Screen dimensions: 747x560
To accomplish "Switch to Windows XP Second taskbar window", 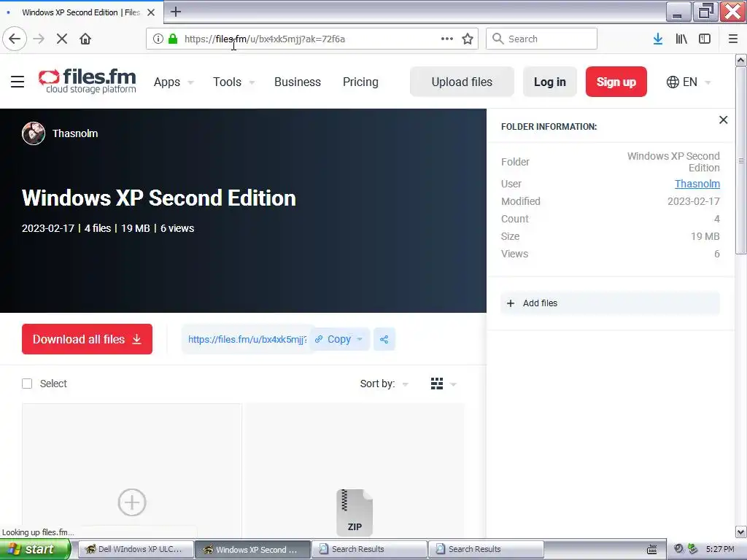I will pos(253,549).
